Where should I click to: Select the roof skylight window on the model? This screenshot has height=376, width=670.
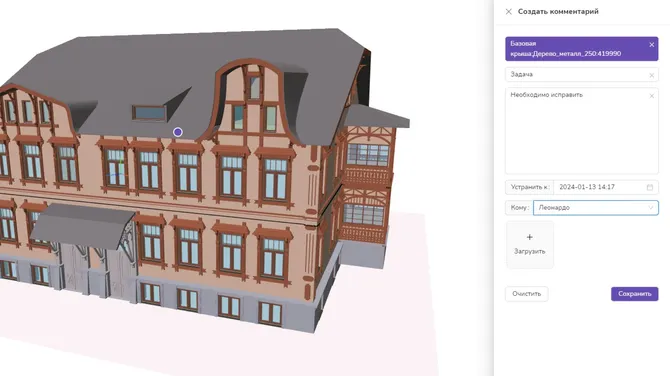pyautogui.click(x=149, y=113)
